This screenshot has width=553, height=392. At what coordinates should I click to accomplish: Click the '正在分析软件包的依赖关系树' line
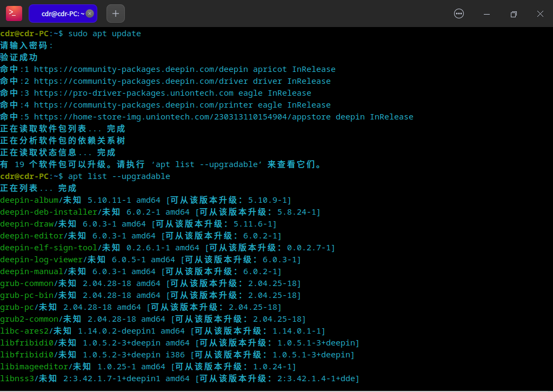point(63,141)
